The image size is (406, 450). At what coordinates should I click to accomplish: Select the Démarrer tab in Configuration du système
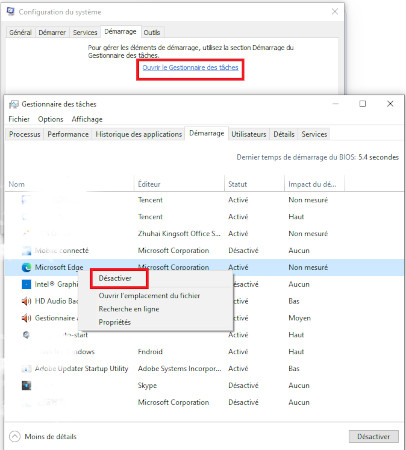52,33
